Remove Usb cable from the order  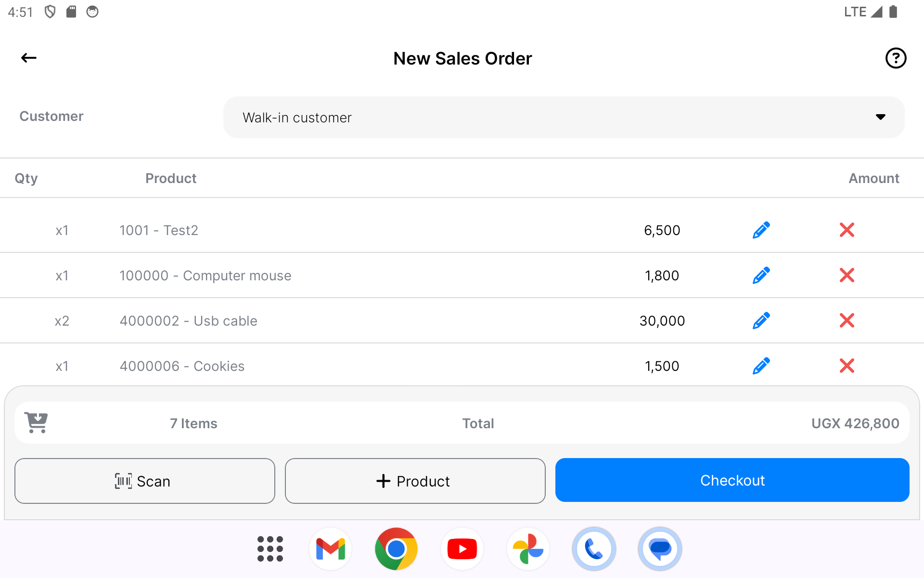point(847,321)
